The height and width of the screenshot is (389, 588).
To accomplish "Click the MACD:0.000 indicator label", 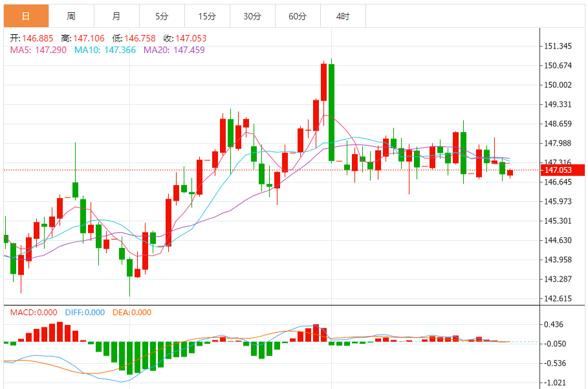I will pos(34,313).
